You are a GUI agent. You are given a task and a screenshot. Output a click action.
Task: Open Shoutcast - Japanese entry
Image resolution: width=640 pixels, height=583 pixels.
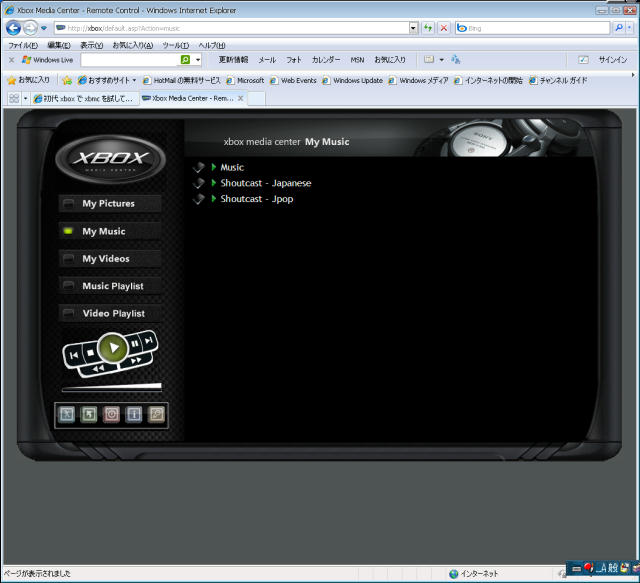(x=266, y=183)
